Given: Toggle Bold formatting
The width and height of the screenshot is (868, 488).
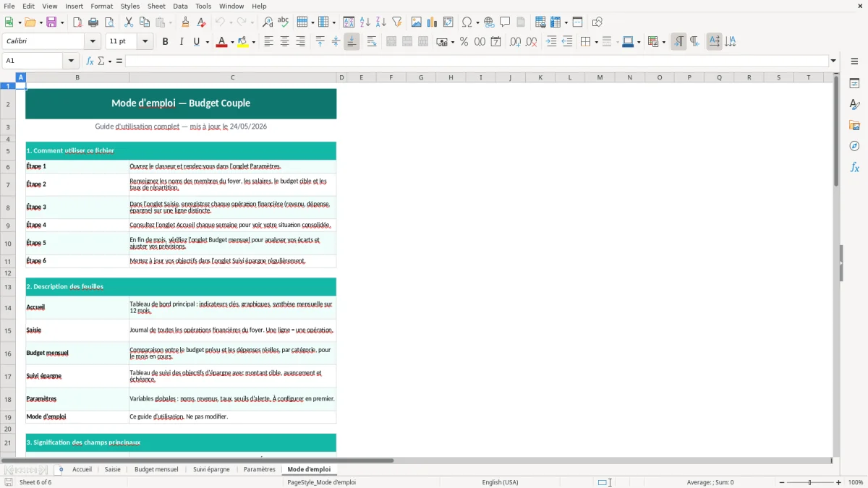Looking at the screenshot, I should [x=165, y=42].
